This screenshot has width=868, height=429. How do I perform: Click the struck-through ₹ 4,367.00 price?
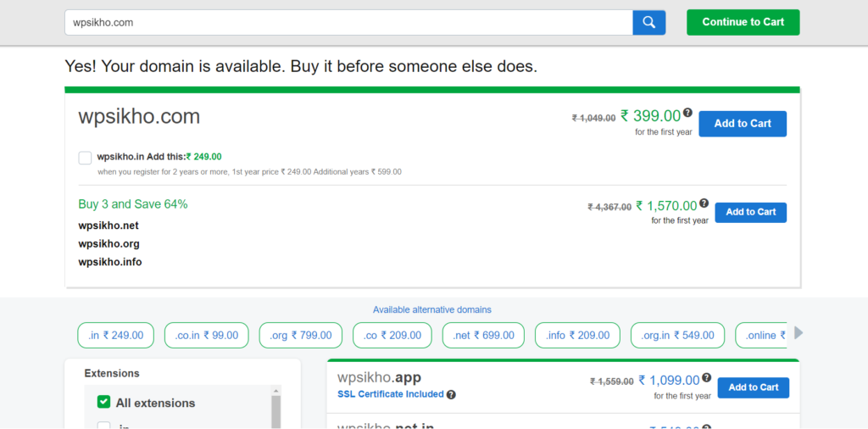tap(609, 207)
